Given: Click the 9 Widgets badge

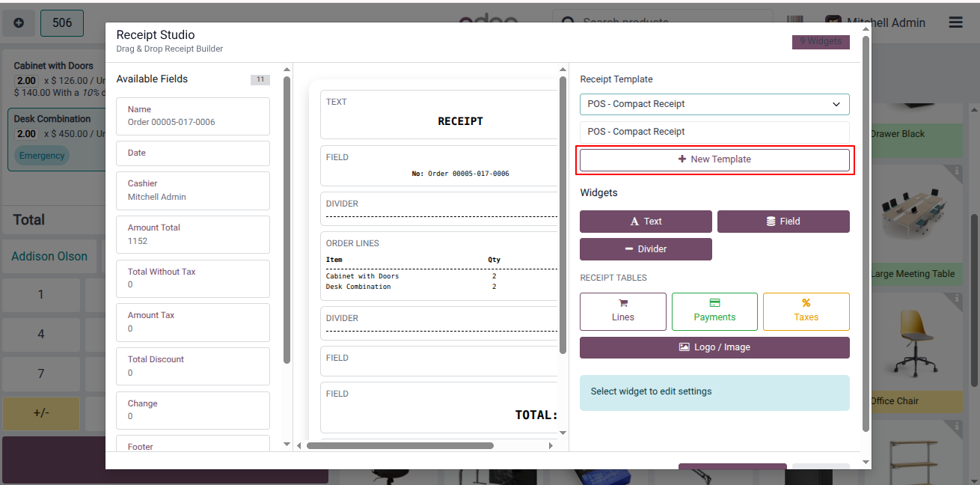Looking at the screenshot, I should click(x=821, y=42).
